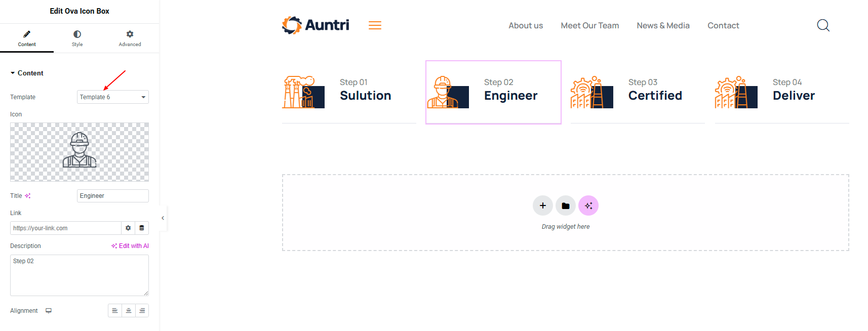The width and height of the screenshot is (868, 331).
Task: Open template library folder button
Action: pos(566,205)
